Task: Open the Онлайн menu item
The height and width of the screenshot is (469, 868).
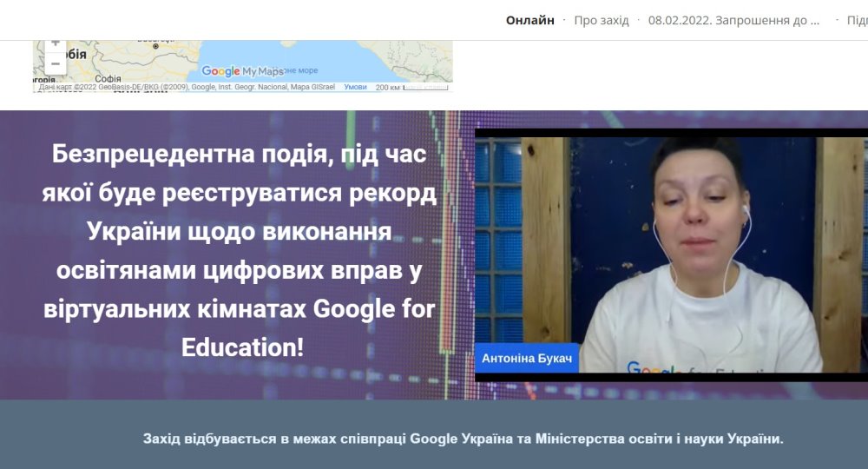Action: tap(529, 20)
